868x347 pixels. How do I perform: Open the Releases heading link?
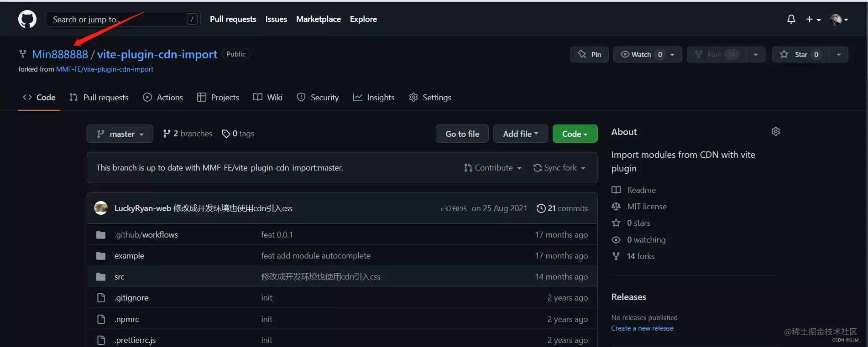[628, 297]
